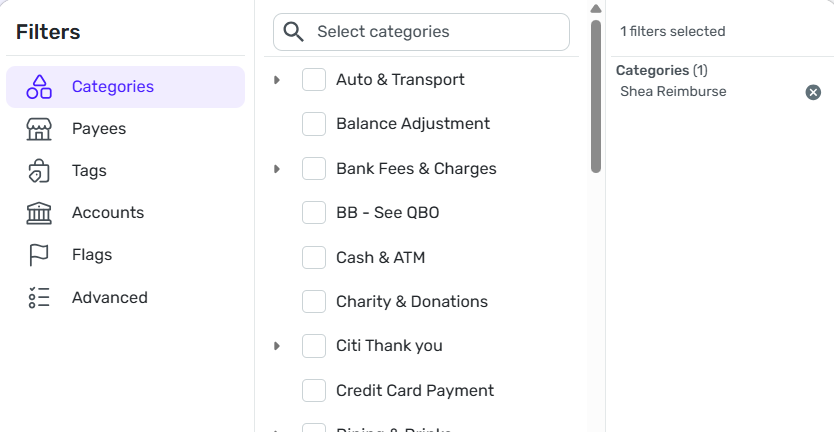
Task: Click the Flags flag icon
Action: pyautogui.click(x=39, y=255)
